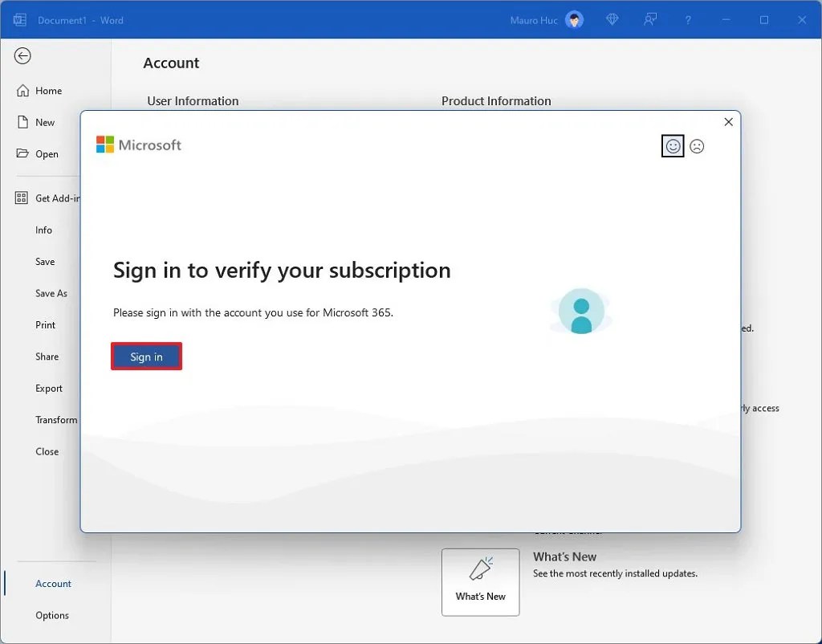Open the What's New updates card
The image size is (822, 644).
point(480,582)
